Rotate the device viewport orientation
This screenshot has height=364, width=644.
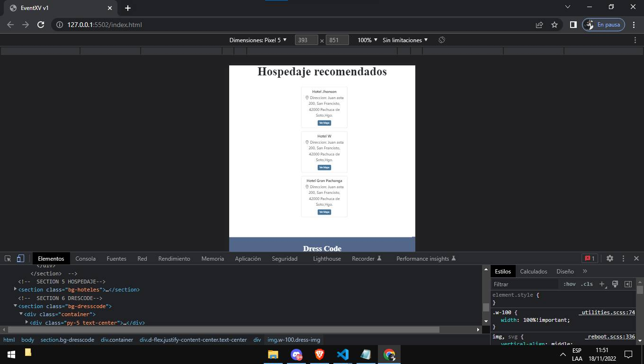pyautogui.click(x=442, y=40)
